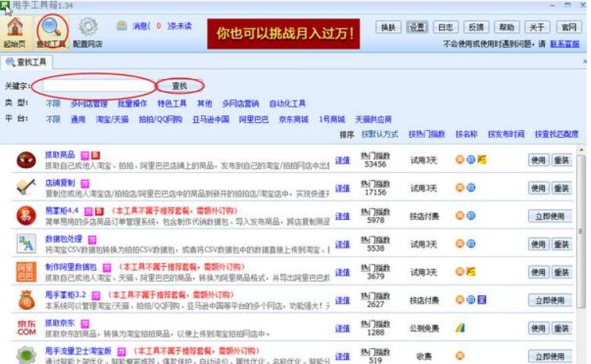
Task: Open the 起始页 home icon
Action: coord(15,28)
